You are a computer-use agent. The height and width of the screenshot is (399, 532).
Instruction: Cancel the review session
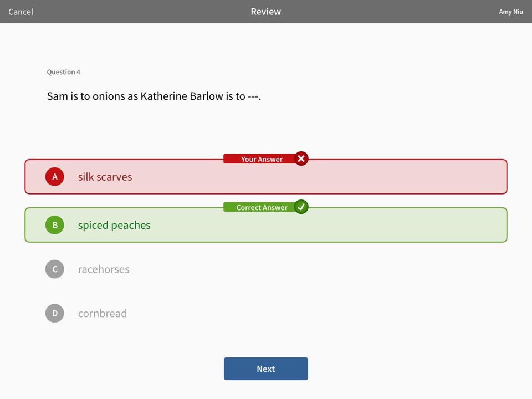tap(21, 12)
